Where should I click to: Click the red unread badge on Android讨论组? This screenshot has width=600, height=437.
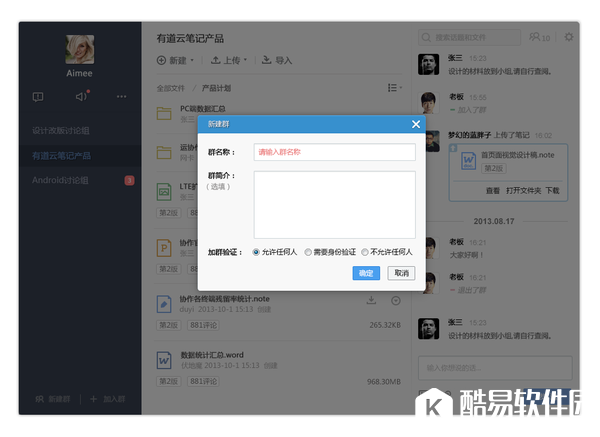pos(129,180)
